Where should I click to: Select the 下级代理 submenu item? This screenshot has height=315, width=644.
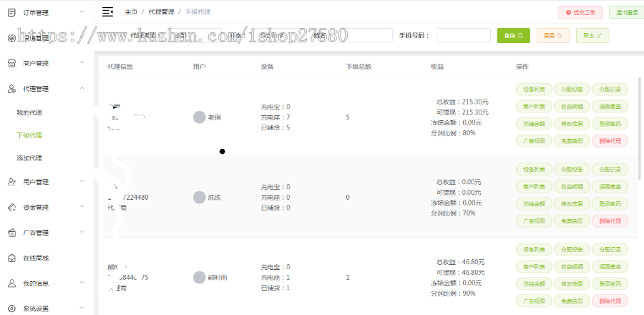tap(29, 135)
